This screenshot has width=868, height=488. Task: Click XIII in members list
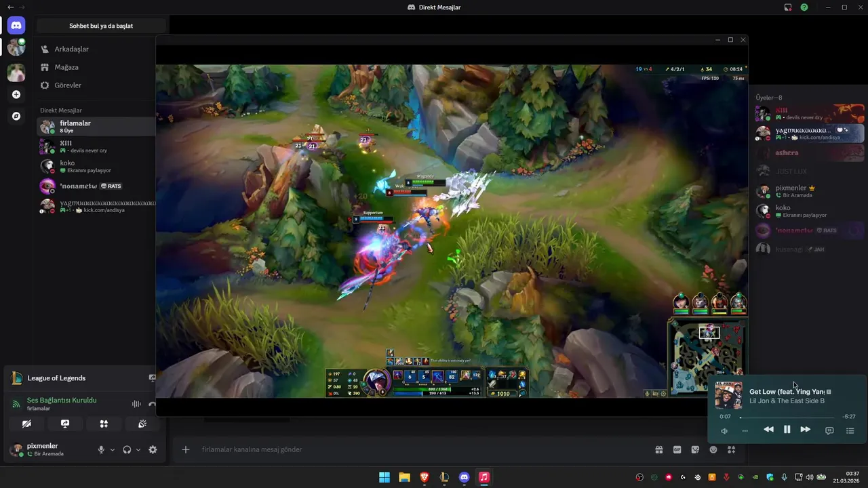810,113
